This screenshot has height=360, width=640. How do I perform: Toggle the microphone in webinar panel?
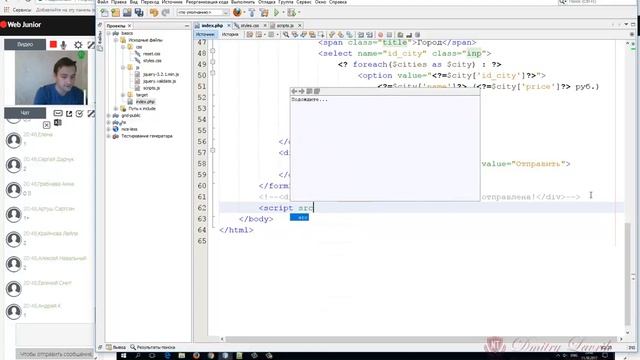coord(64,44)
